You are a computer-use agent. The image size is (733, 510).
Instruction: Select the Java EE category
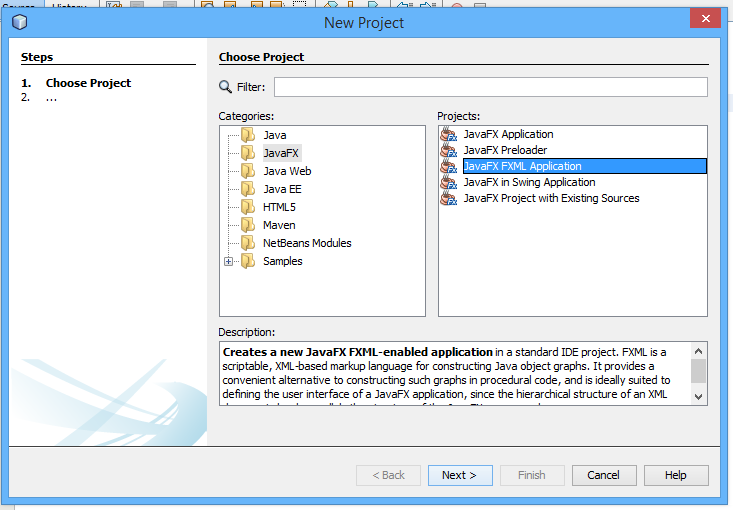pyautogui.click(x=282, y=189)
